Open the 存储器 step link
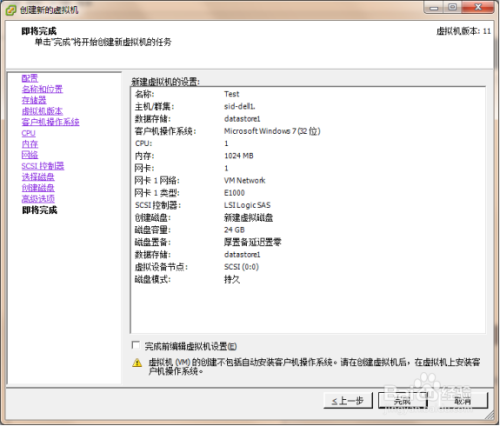The image size is (500, 426). point(34,100)
